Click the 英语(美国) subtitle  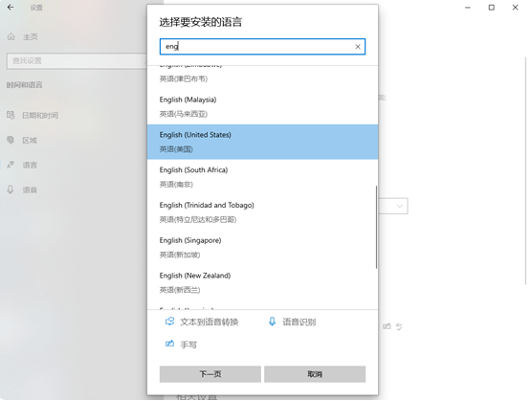tap(176, 149)
